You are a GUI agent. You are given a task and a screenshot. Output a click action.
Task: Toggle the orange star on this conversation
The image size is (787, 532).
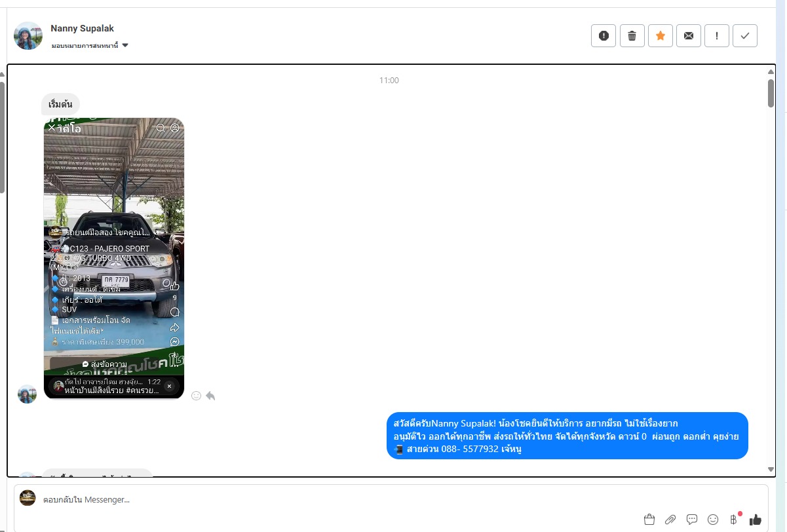pyautogui.click(x=661, y=36)
